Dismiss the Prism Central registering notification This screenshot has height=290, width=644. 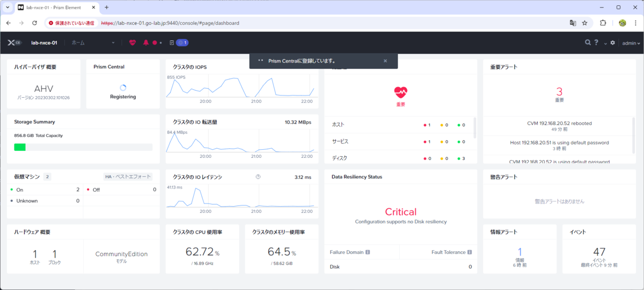point(385,61)
